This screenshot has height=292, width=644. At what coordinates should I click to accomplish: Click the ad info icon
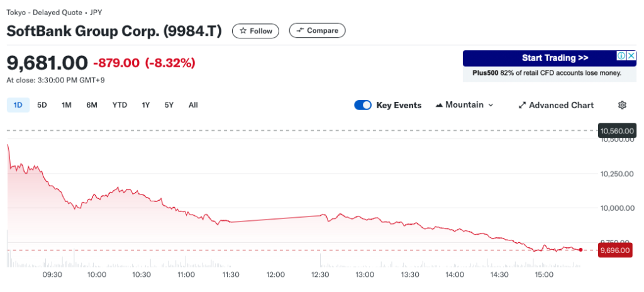(x=621, y=56)
